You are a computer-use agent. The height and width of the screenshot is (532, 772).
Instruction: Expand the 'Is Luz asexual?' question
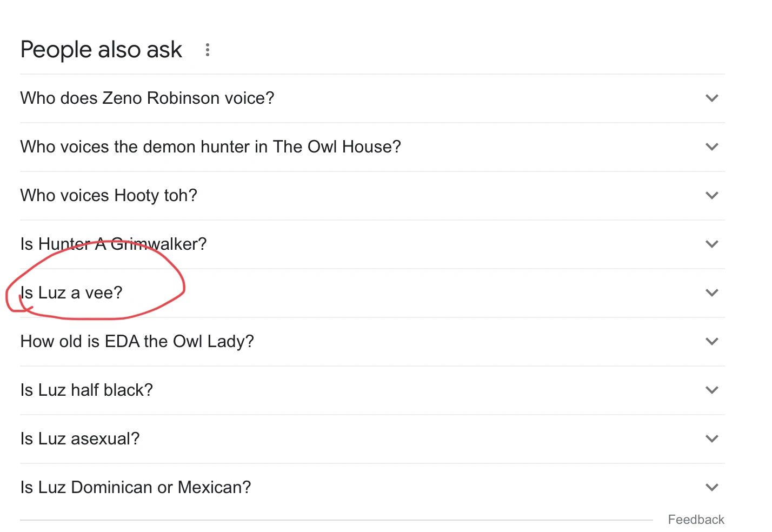712,438
